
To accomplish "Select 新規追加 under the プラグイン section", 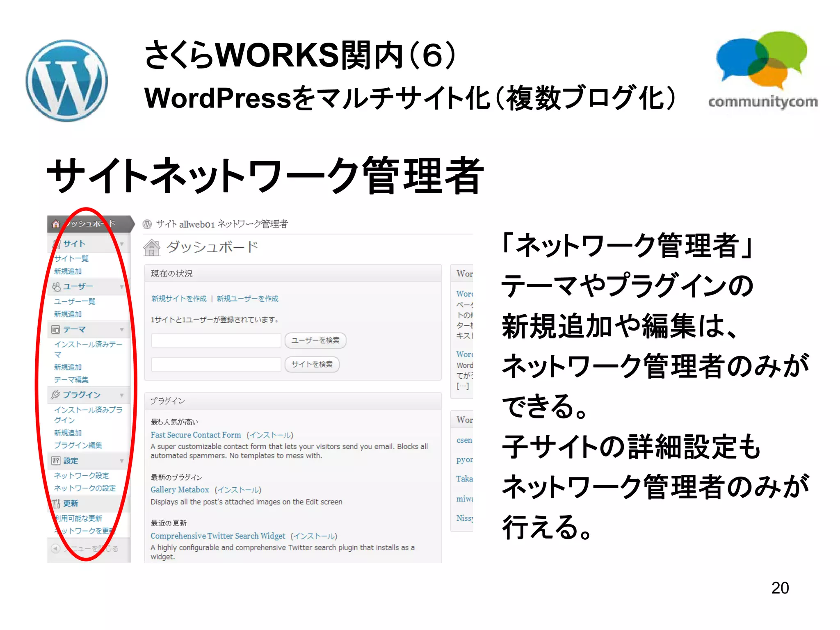I will [68, 433].
